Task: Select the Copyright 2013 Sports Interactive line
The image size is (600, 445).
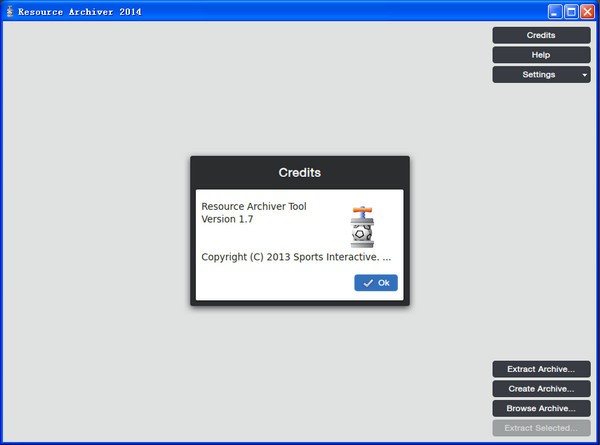Action: (x=296, y=257)
